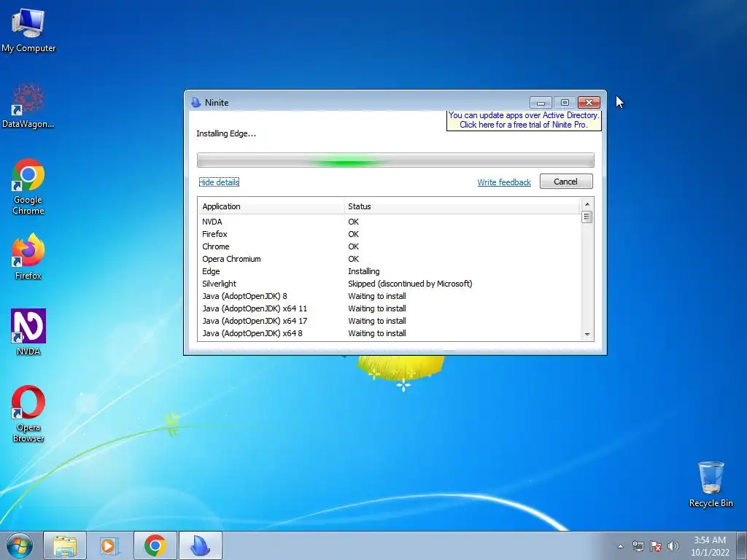Select Java (AdoptOpenJDK) x64 11 row

coord(389,308)
